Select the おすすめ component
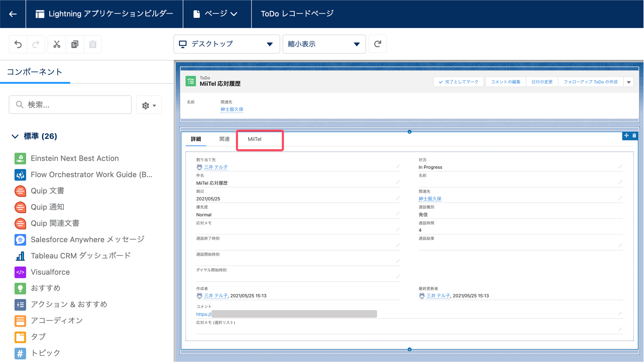Screen dimensions: 644x362 [37, 288]
